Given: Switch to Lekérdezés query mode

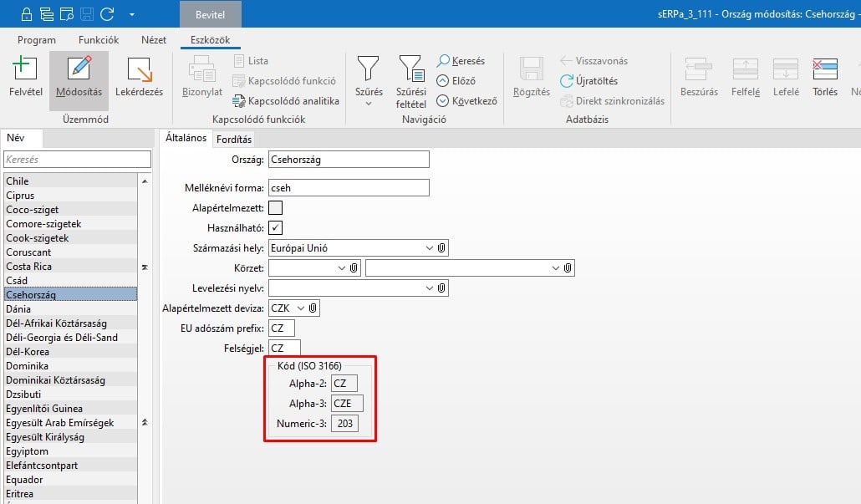Looking at the screenshot, I should (x=139, y=71).
